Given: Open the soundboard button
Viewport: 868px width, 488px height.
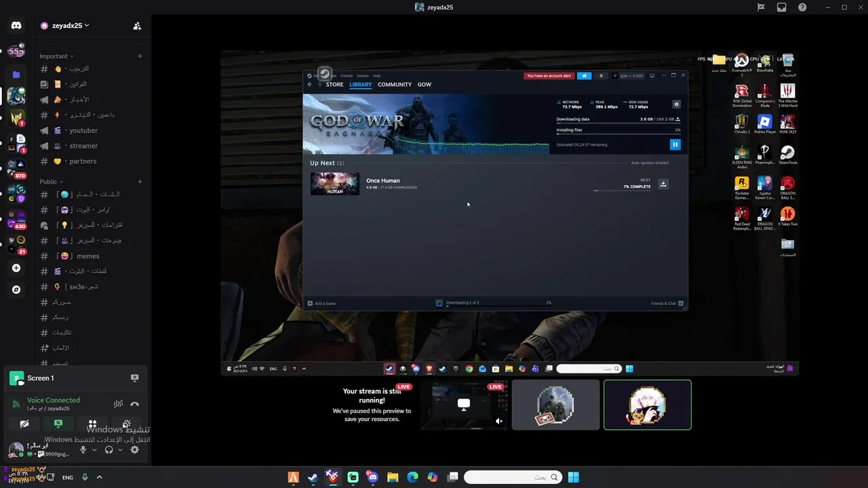Looking at the screenshot, I should (x=126, y=424).
